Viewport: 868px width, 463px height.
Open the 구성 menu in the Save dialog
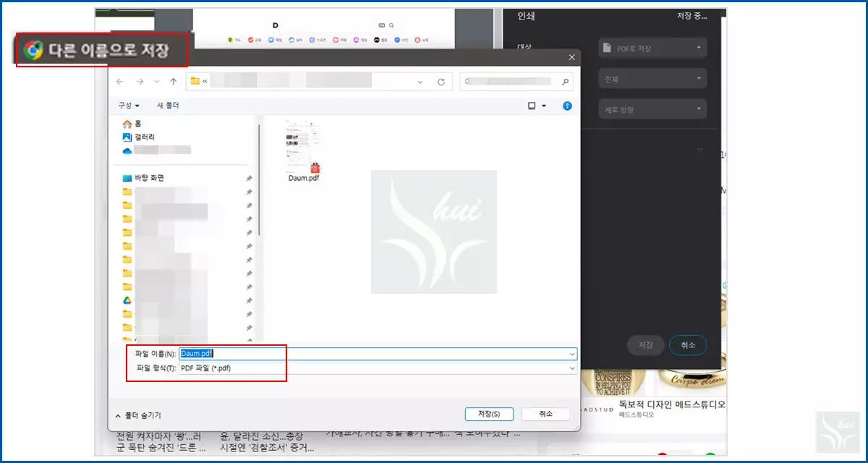point(126,106)
